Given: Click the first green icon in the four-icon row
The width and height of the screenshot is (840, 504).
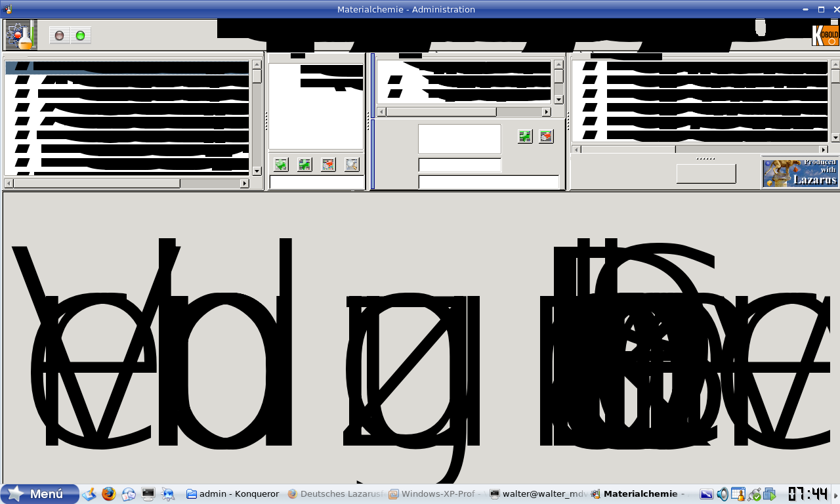Looking at the screenshot, I should 281,165.
